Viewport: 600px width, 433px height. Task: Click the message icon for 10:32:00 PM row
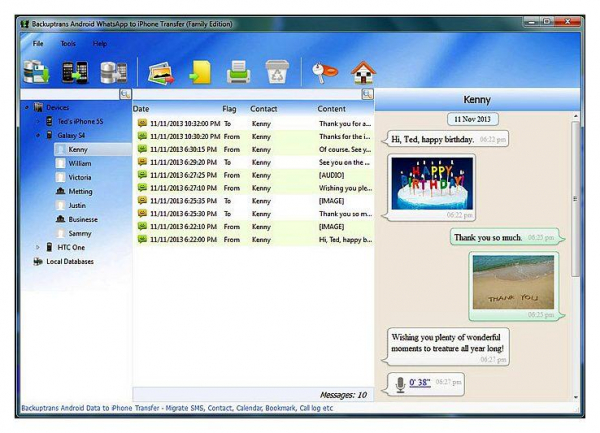click(x=142, y=123)
